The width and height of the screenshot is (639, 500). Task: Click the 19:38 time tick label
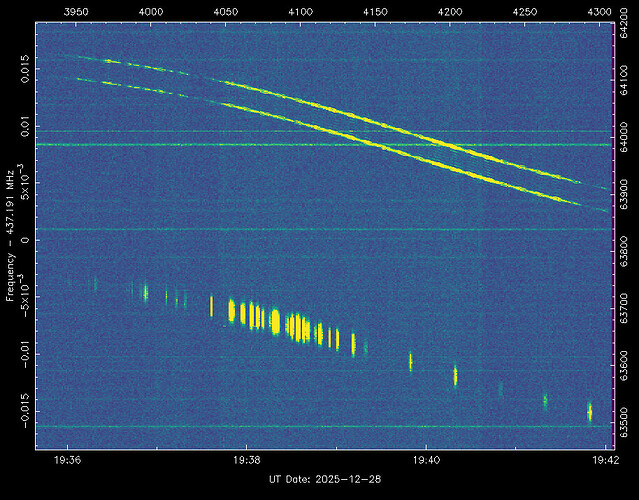[246, 461]
